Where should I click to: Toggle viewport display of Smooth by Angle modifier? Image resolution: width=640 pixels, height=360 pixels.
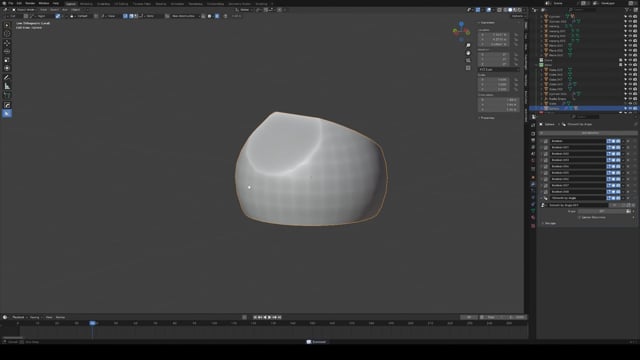613,198
